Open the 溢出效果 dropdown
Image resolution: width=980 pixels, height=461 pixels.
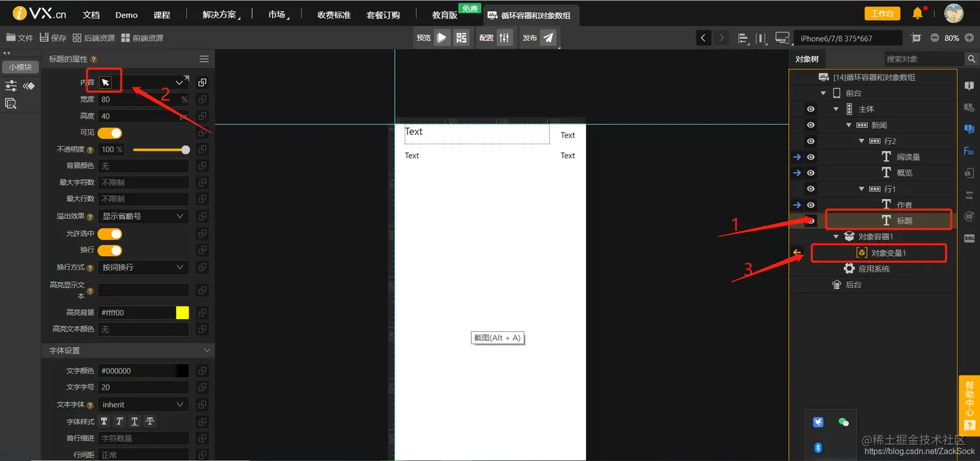(143, 216)
